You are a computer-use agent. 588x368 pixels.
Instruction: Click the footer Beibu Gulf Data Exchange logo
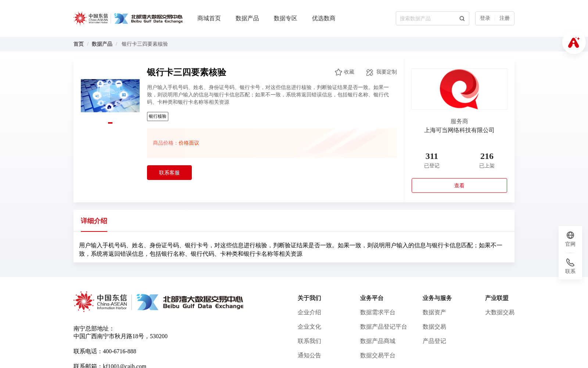point(190,302)
